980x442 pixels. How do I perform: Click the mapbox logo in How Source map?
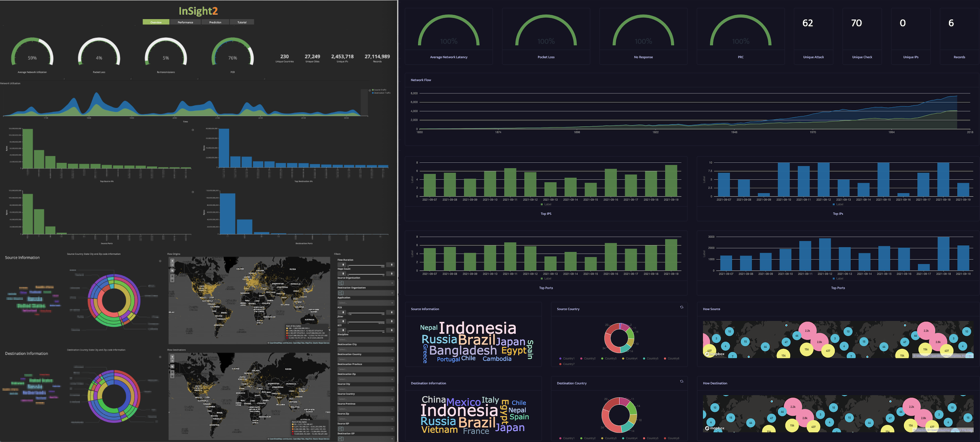715,354
